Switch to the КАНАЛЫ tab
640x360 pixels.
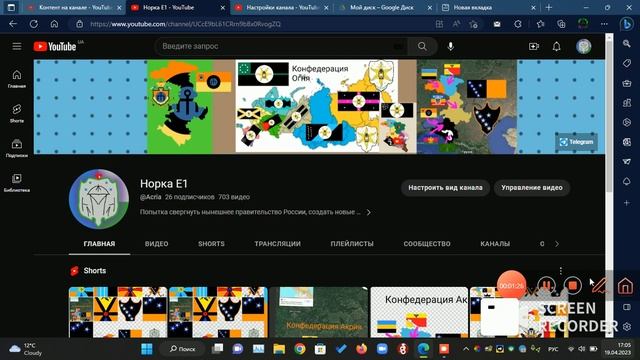tap(495, 244)
